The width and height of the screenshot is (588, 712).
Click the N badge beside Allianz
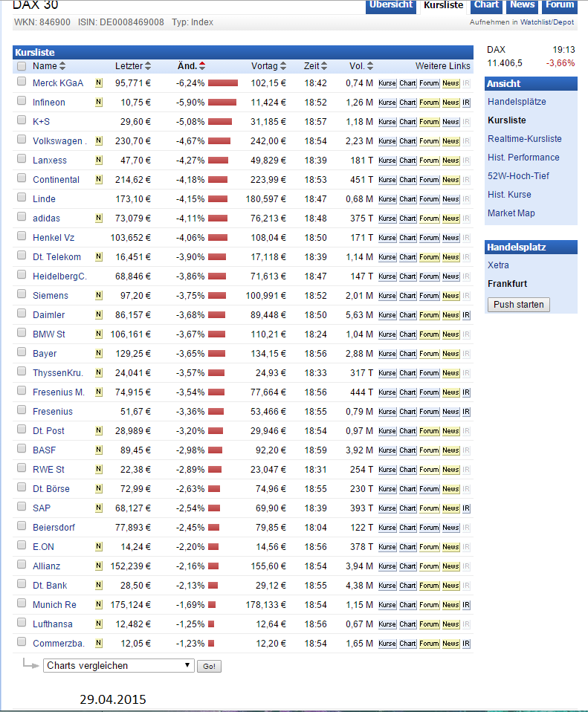tap(99, 566)
